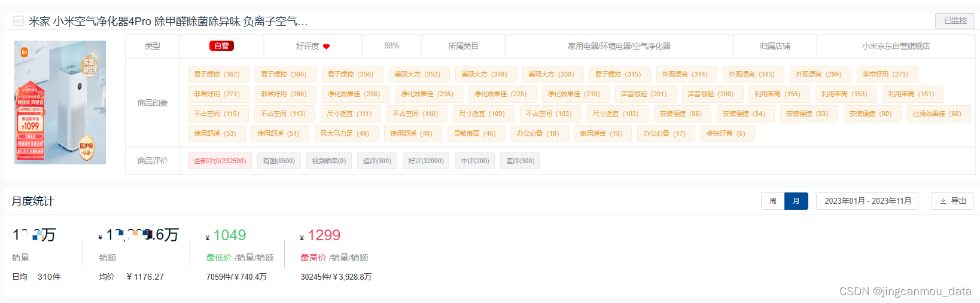Click the 易于操控 (362) tag
The height and width of the screenshot is (303, 980).
tap(218, 74)
